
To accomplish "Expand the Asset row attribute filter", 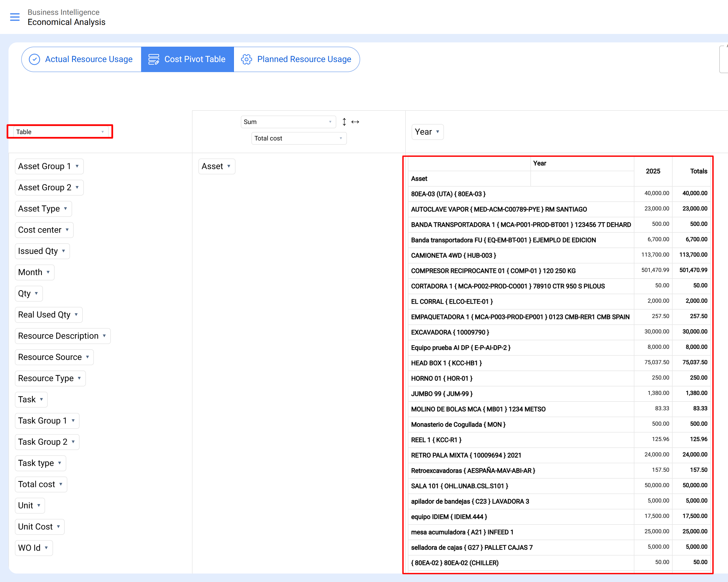I will pos(229,166).
